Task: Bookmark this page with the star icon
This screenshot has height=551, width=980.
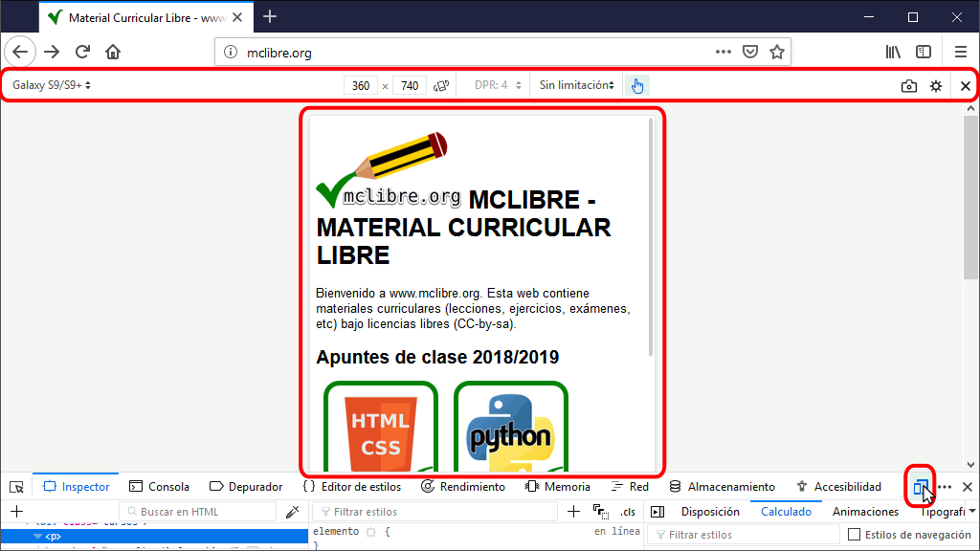Action: [x=777, y=52]
